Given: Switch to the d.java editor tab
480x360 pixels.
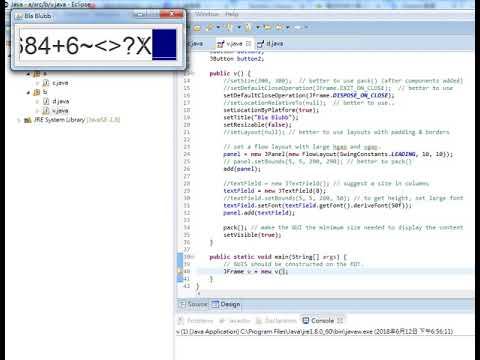Looking at the screenshot, I should [x=270, y=44].
